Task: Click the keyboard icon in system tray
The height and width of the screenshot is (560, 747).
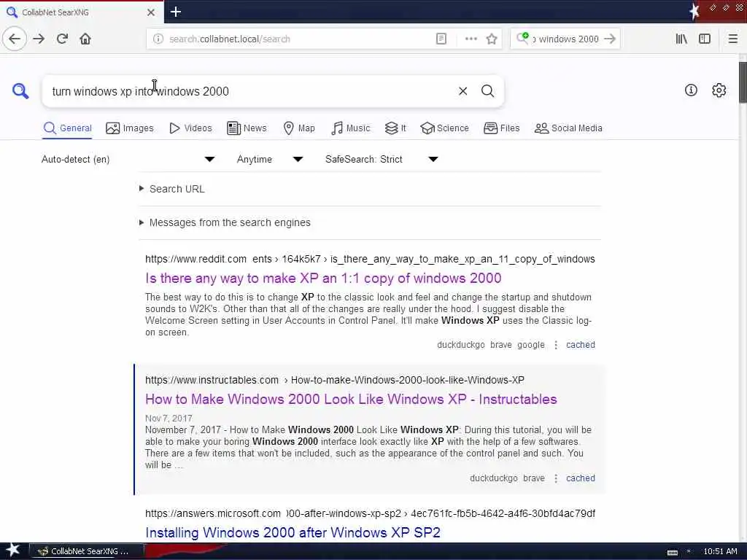Action: 672,552
